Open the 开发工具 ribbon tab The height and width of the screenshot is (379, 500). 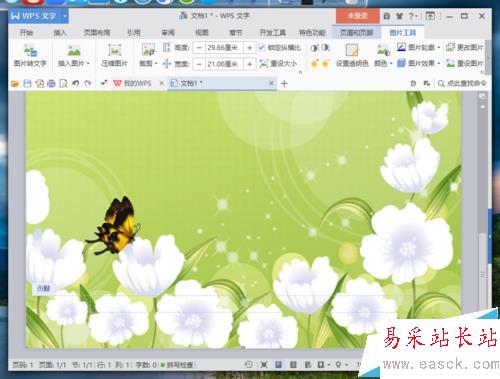tap(273, 33)
